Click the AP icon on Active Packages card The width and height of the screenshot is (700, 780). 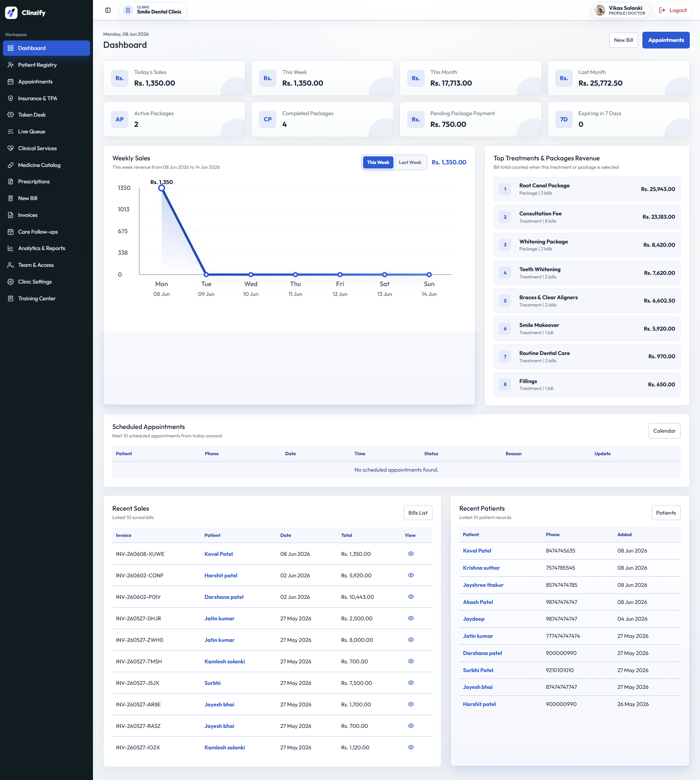point(120,120)
